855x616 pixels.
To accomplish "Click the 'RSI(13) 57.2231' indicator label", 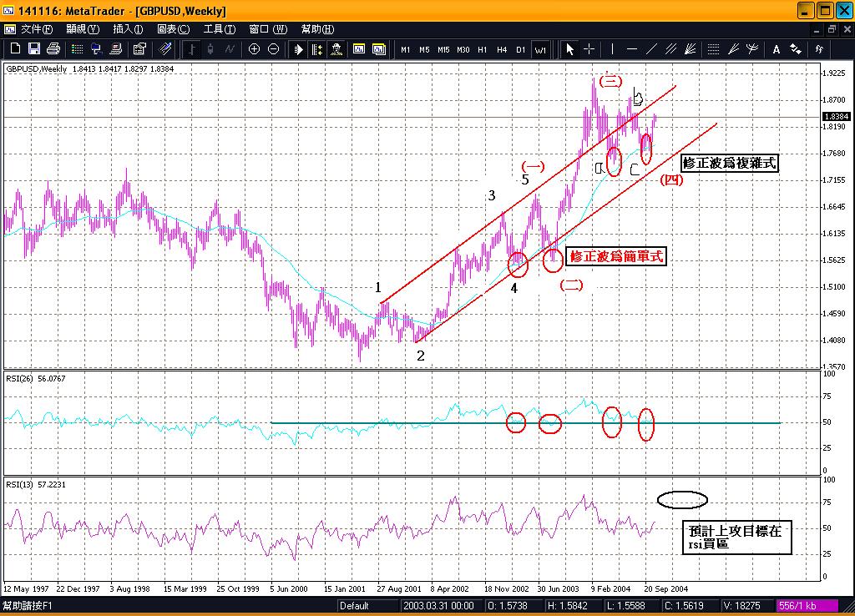I will point(35,484).
